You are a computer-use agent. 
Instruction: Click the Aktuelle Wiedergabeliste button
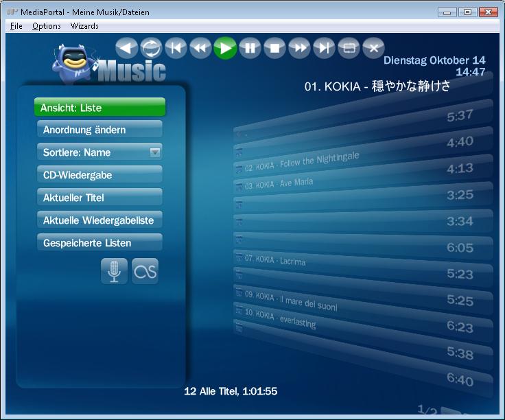[99, 220]
